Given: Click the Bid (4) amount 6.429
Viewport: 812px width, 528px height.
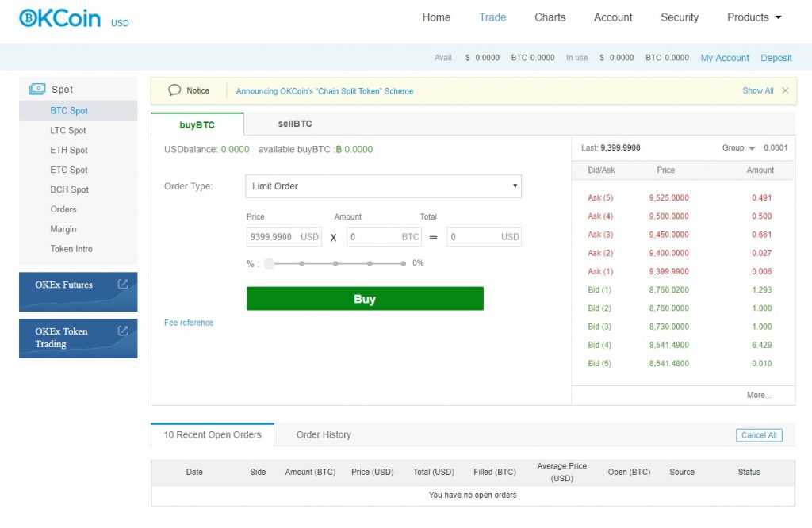Looking at the screenshot, I should tap(762, 345).
